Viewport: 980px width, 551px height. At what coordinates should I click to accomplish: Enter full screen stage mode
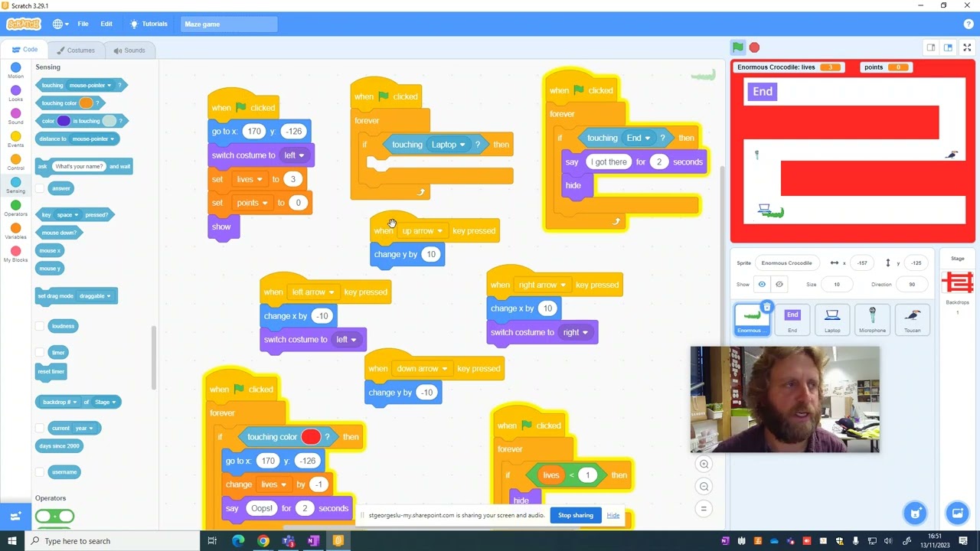tap(967, 47)
